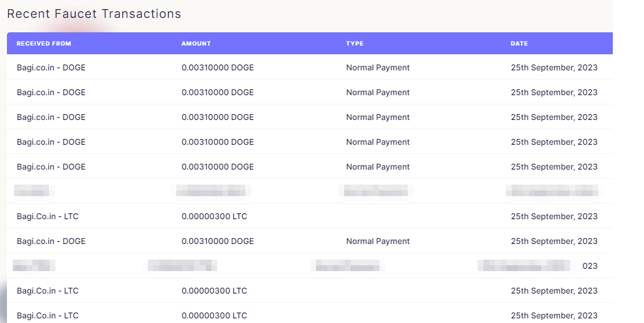
Task: Select Bagi.co.in - DOGE in the topmost row
Action: [x=51, y=67]
